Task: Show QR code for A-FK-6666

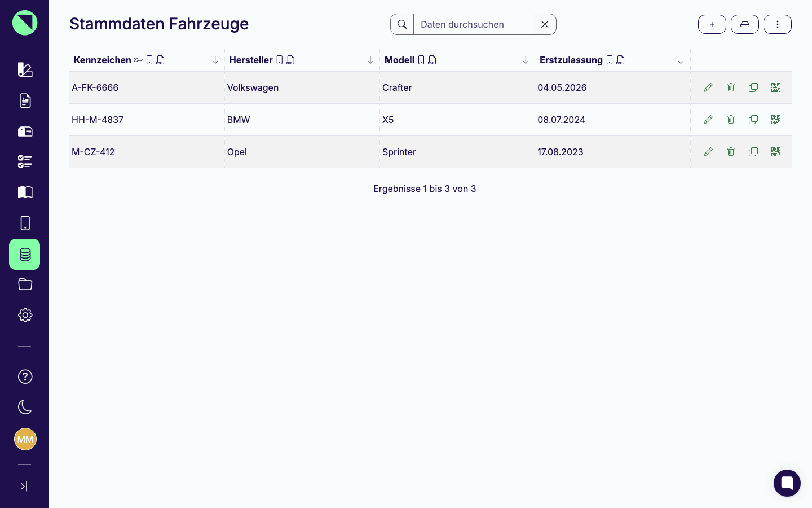Action: pos(776,87)
